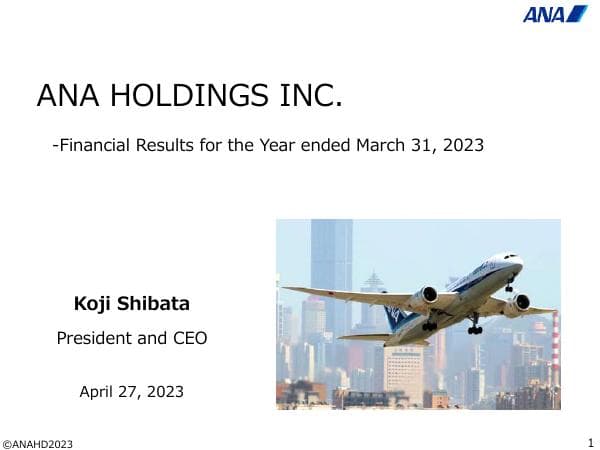Click the blue slanted stripe of ANA logo
The height and width of the screenshot is (450, 600).
click(x=577, y=14)
